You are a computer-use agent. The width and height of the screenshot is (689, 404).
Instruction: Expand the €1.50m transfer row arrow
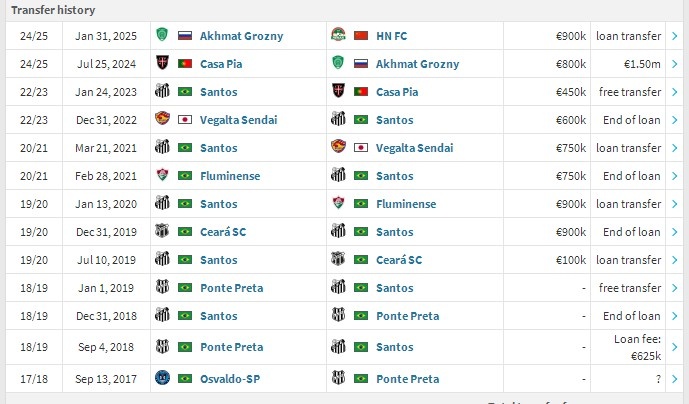point(675,64)
